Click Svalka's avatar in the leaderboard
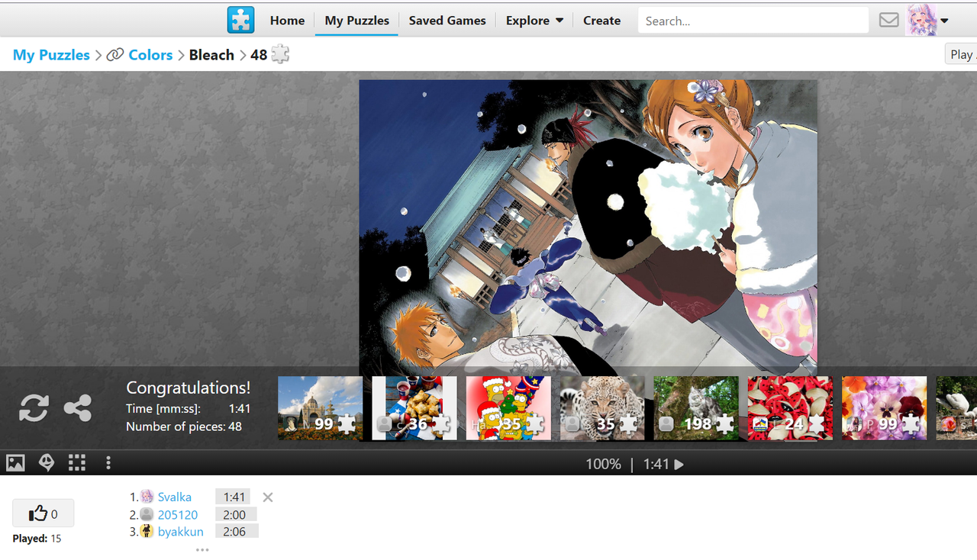Viewport: 977px width, 560px height. tap(147, 497)
